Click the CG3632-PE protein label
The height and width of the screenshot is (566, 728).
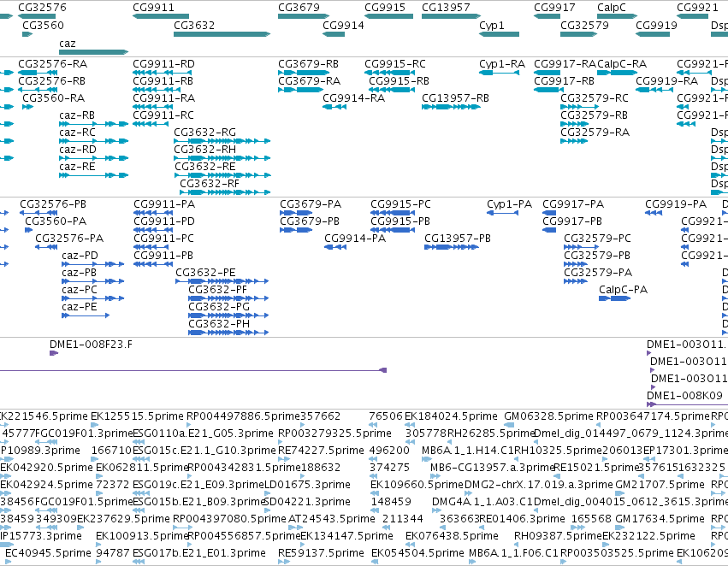[205, 273]
